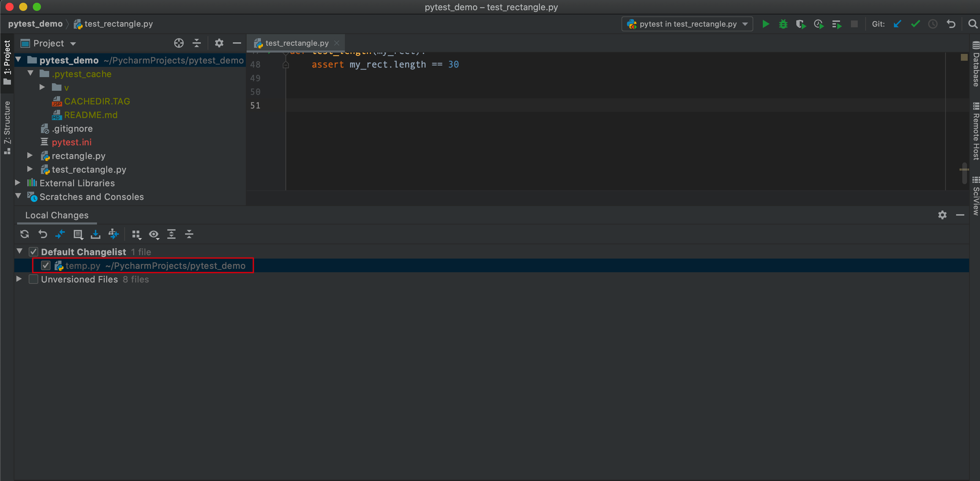Screen dimensions: 980x481
Task: Rollback changes via Git revert icon
Action: tap(951, 24)
